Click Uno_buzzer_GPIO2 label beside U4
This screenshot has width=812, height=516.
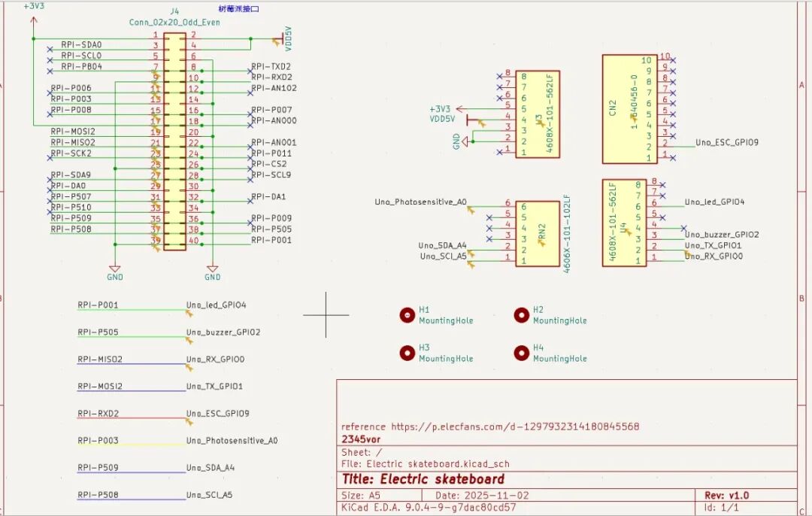[722, 235]
